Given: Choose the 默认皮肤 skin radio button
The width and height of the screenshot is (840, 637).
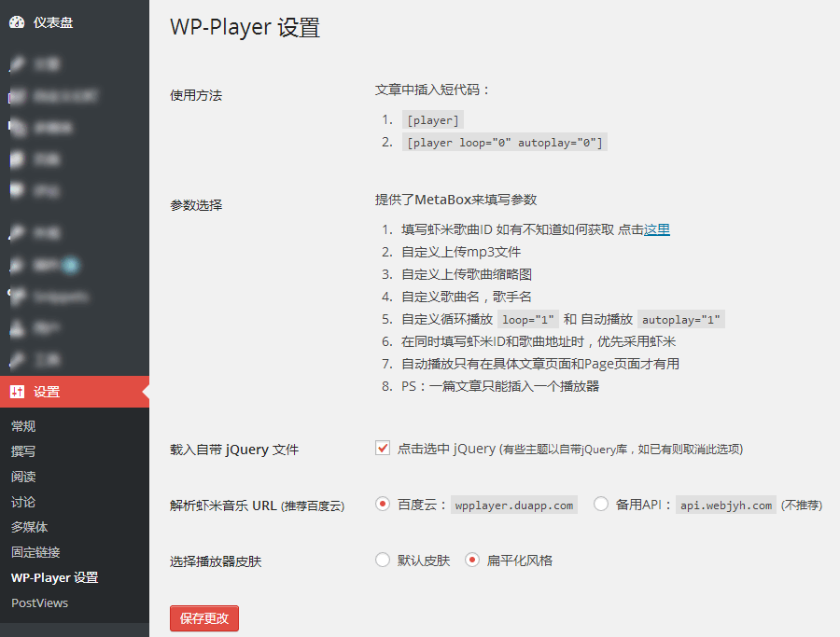Looking at the screenshot, I should (383, 560).
